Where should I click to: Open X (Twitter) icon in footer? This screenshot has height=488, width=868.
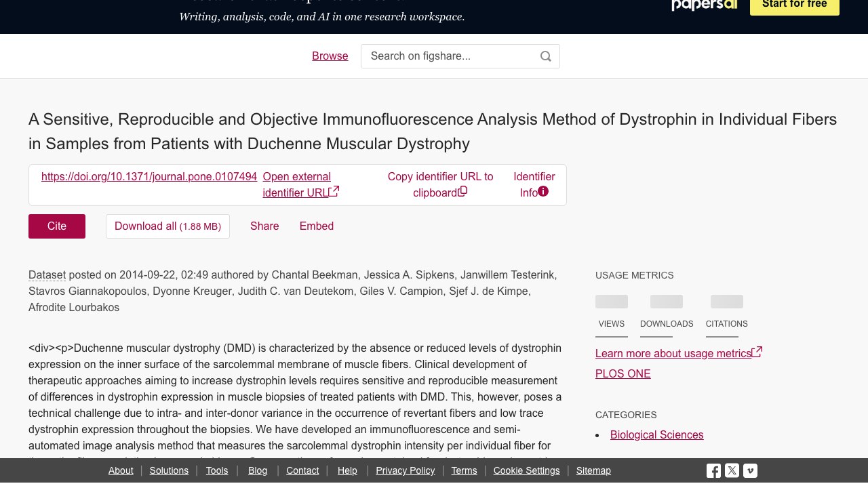[x=732, y=470]
